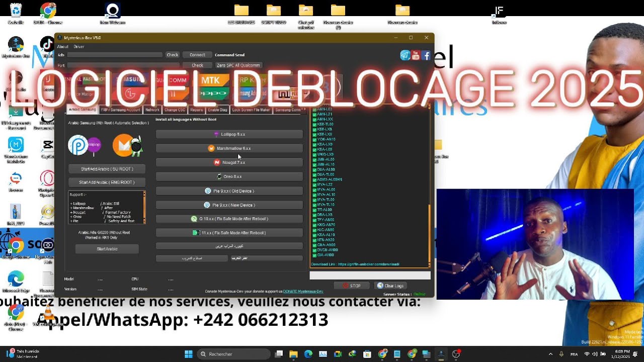The width and height of the screenshot is (644, 362).
Task: Click the Connect button
Action: [197, 55]
